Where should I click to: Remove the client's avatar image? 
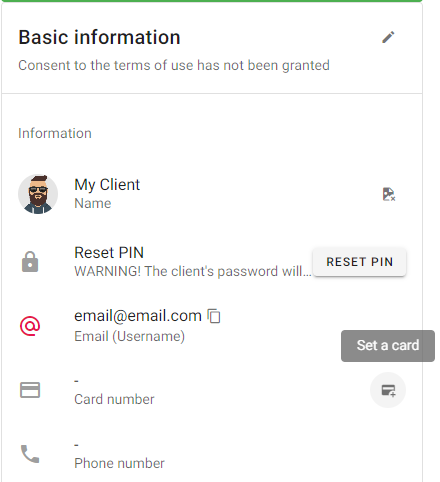(388, 194)
